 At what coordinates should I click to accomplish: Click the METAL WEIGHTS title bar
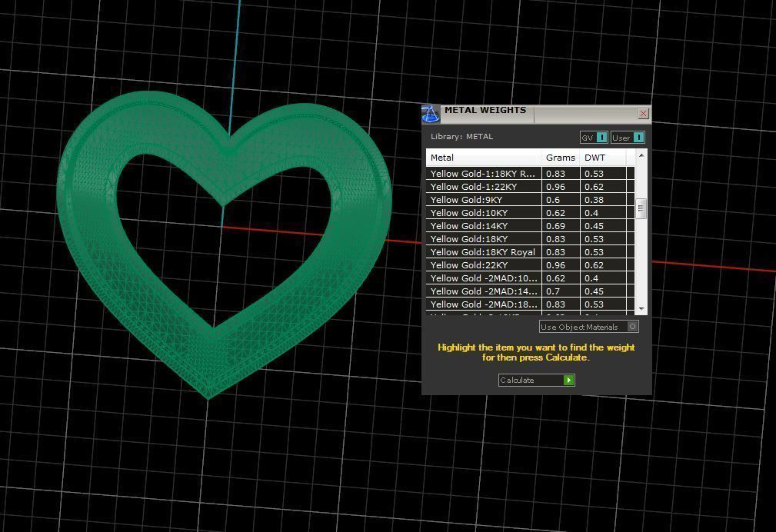pyautogui.click(x=537, y=114)
